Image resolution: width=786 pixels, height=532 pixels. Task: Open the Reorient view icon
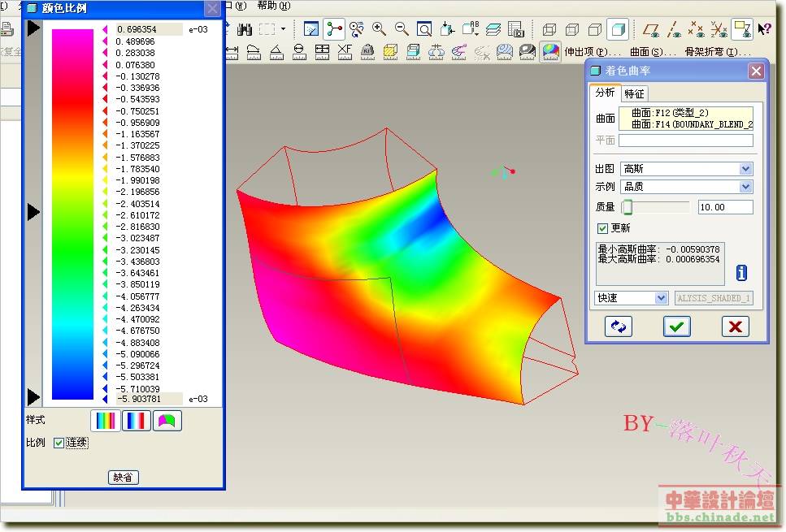[x=446, y=29]
